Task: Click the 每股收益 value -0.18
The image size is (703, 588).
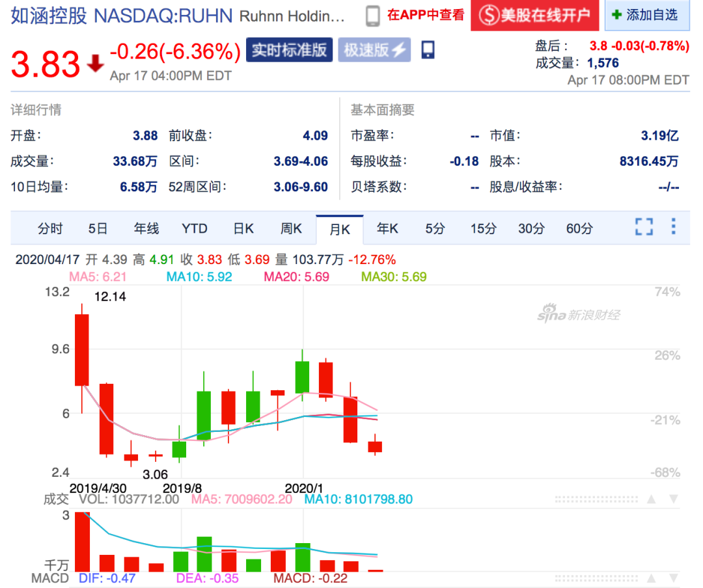Action: pyautogui.click(x=464, y=161)
